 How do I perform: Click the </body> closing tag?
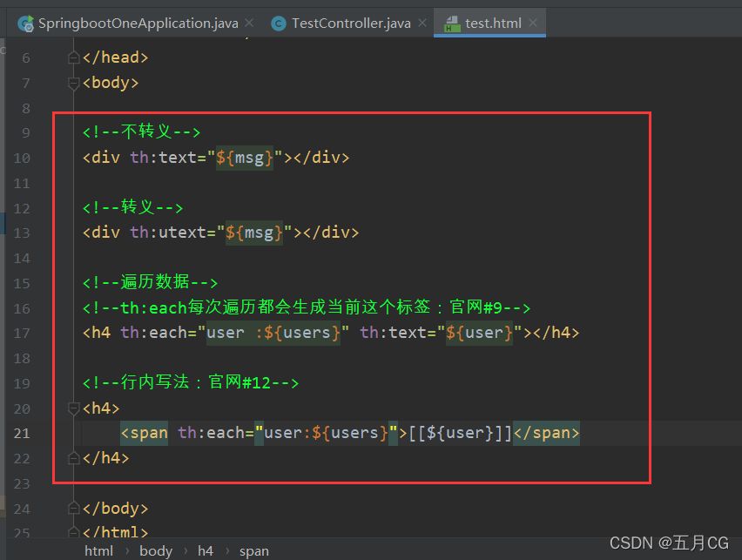[115, 509]
